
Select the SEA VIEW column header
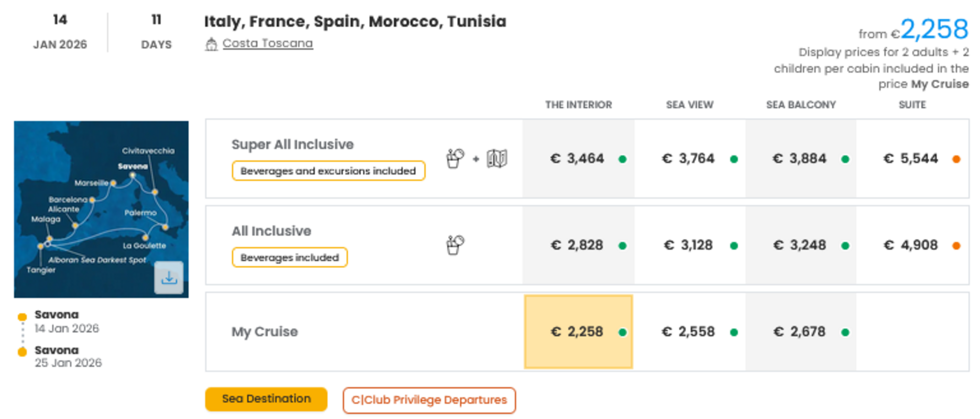(690, 105)
